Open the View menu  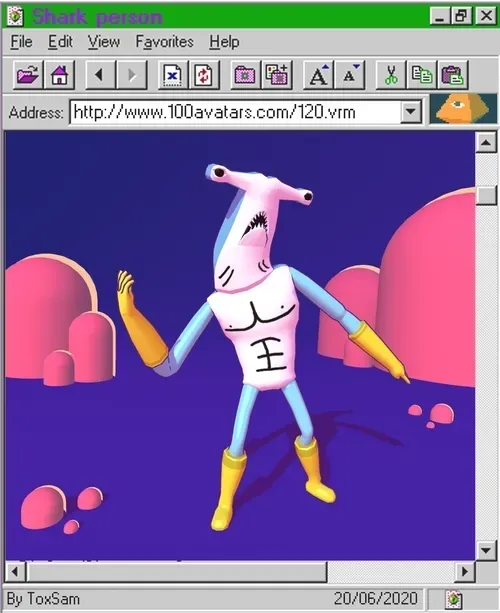pos(104,42)
